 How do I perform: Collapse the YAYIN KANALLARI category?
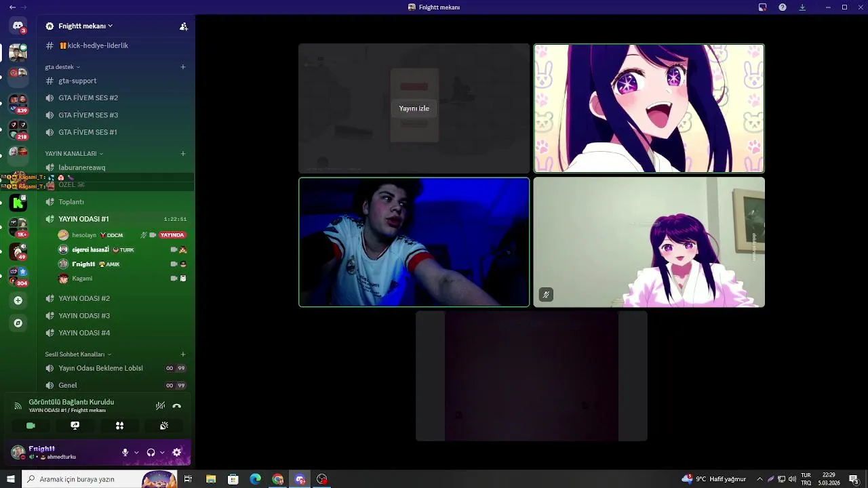coord(74,154)
